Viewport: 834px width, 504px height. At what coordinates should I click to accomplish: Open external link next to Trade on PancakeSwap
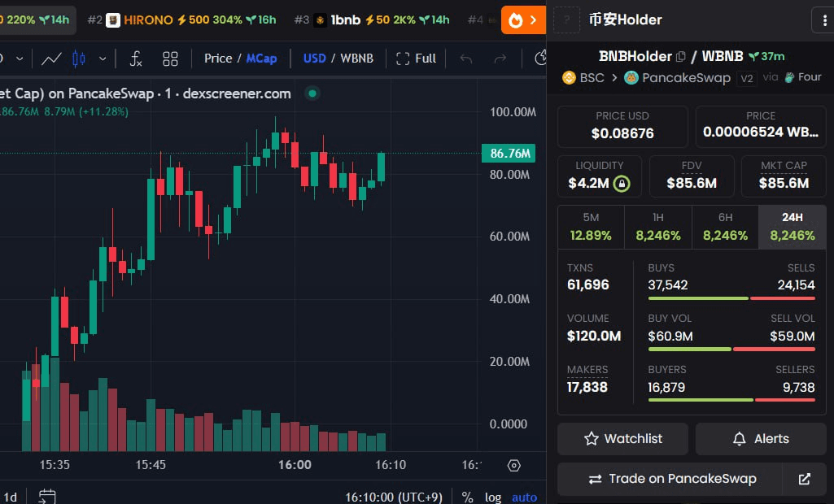tap(804, 479)
